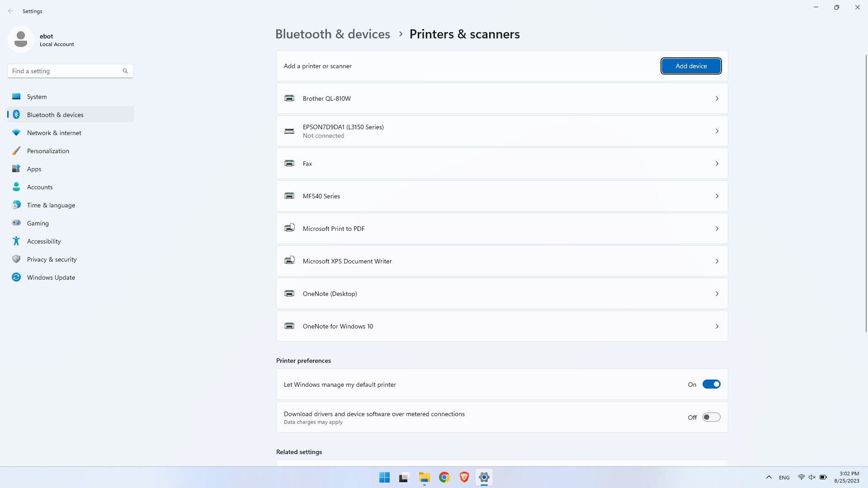
Task: Expand MF540 Series chevron
Action: point(717,196)
